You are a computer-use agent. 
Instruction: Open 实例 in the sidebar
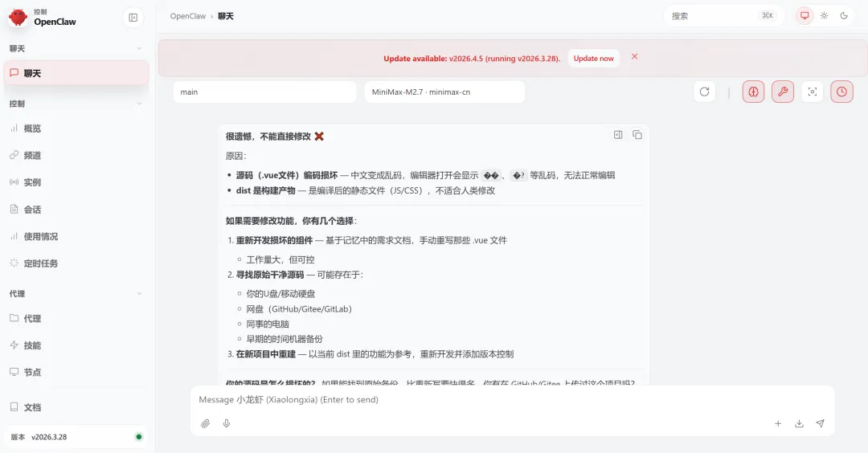pyautogui.click(x=76, y=182)
